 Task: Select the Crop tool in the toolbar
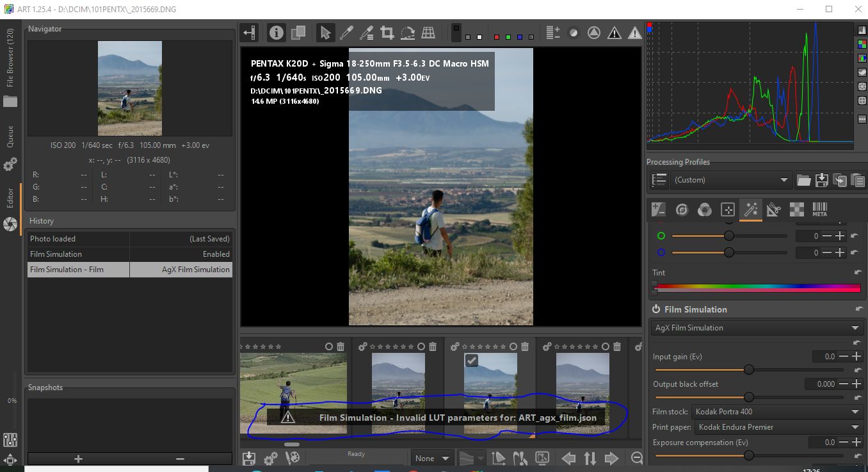387,33
